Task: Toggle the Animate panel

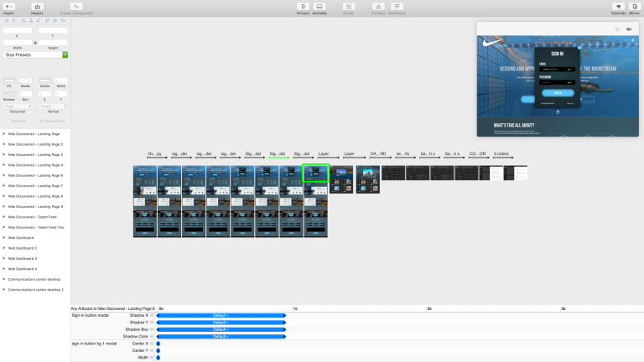Action: pyautogui.click(x=319, y=7)
